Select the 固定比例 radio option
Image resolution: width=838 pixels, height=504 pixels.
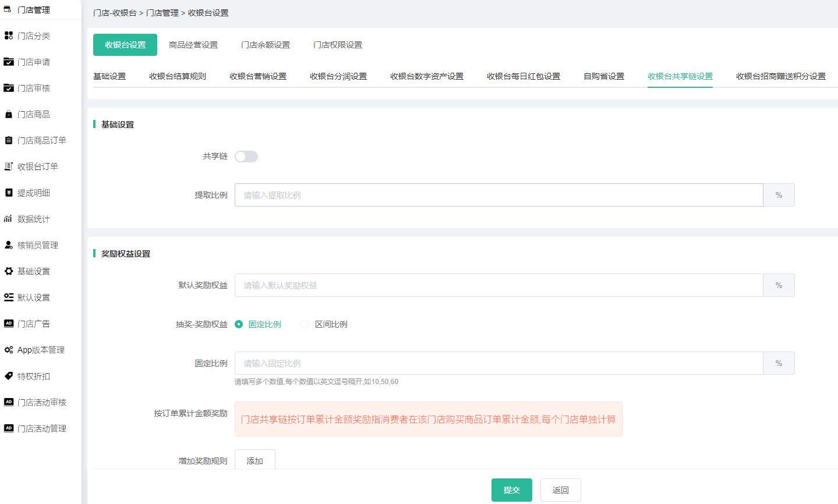tap(239, 324)
